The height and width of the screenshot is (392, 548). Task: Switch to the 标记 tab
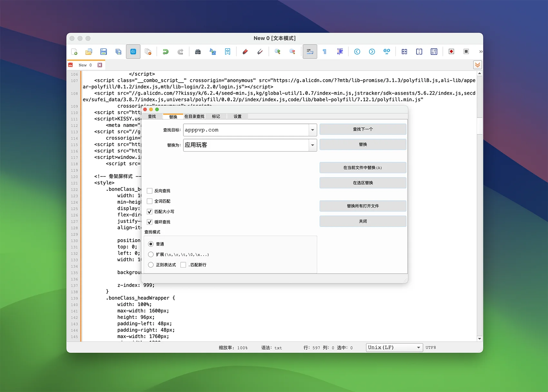(x=216, y=116)
